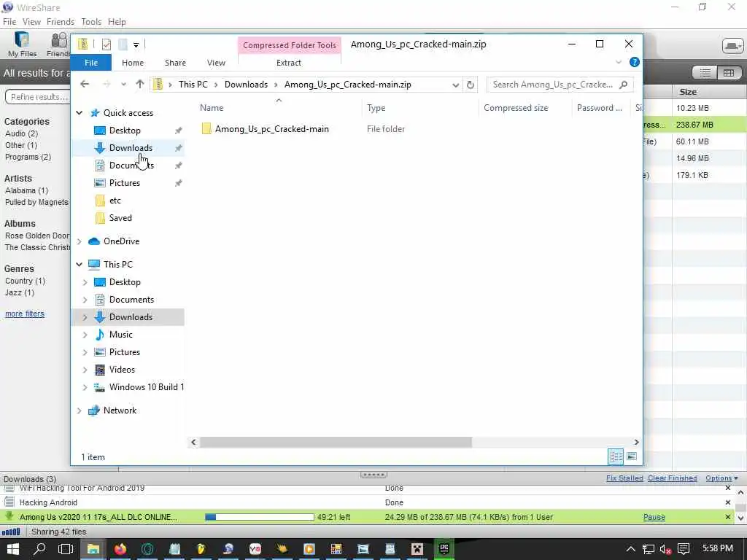Expand the OneDrive tree node
The height and width of the screenshot is (560, 747).
click(x=79, y=241)
